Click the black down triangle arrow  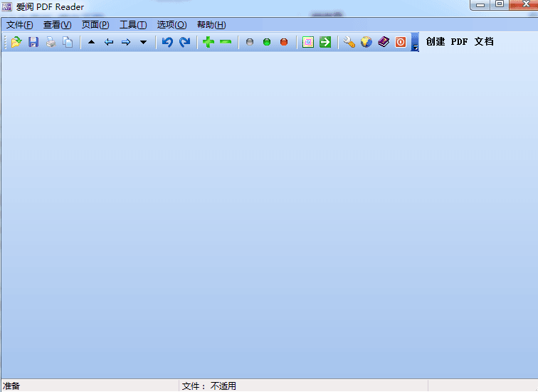pos(144,42)
